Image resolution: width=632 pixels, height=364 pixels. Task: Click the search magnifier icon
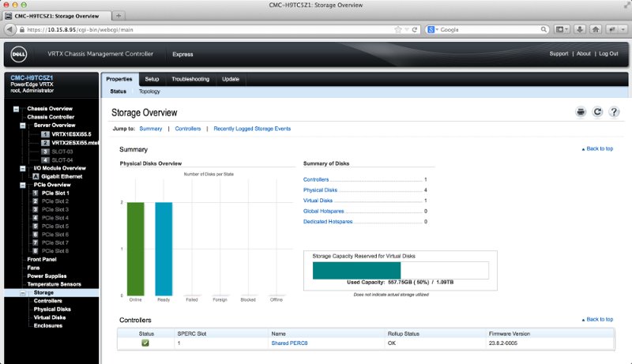pos(544,29)
